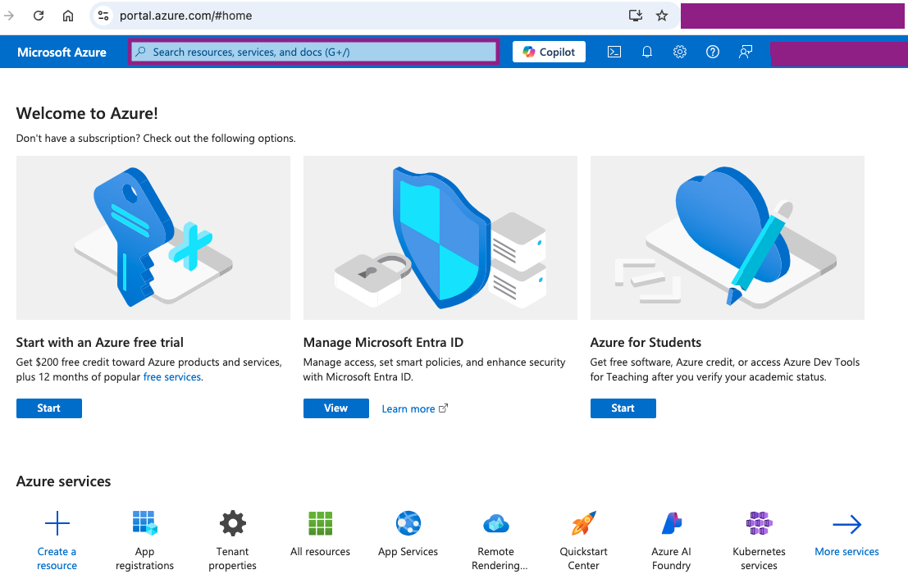
Task: Click the Copilot button
Action: (549, 52)
